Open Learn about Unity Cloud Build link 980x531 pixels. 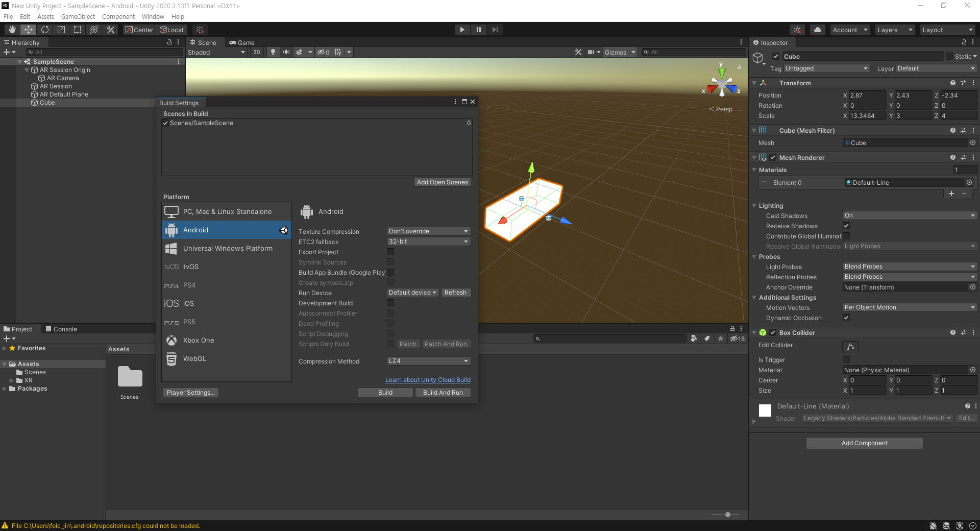pyautogui.click(x=428, y=380)
